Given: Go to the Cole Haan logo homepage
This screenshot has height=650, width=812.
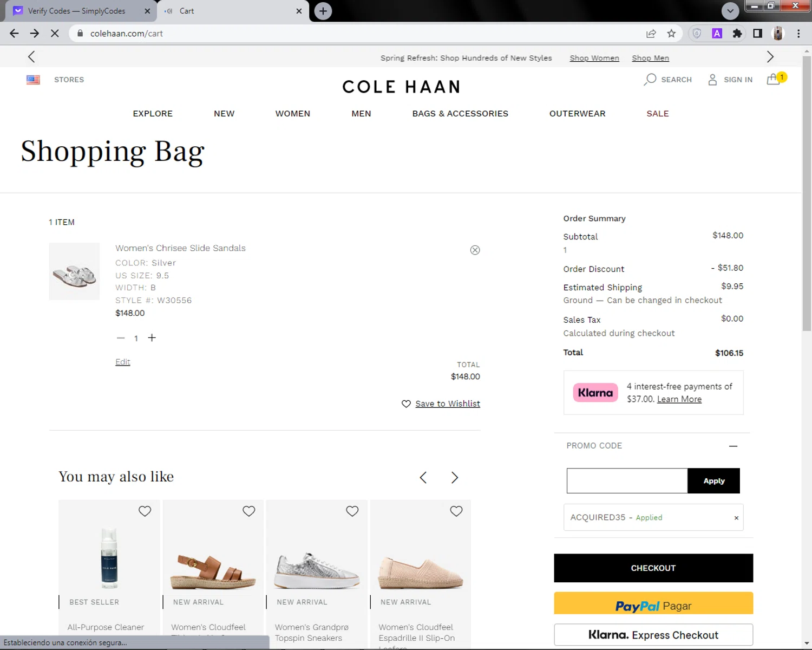Looking at the screenshot, I should click(401, 87).
